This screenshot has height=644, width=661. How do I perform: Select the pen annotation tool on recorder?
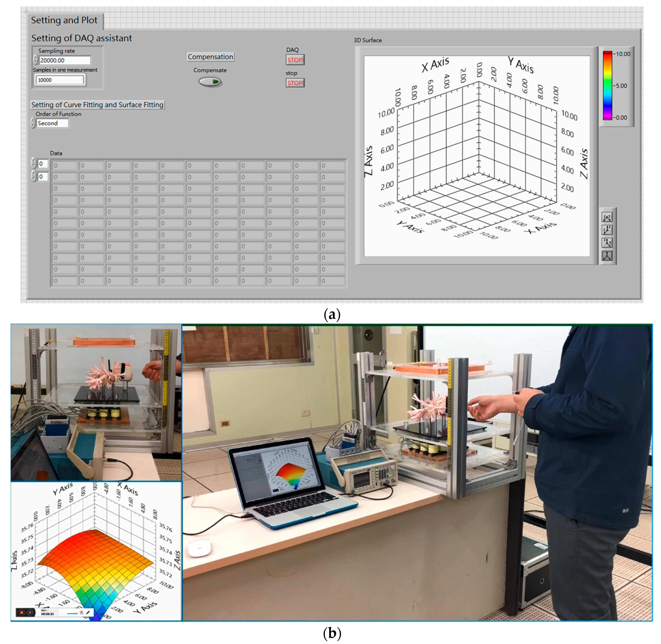88,612
